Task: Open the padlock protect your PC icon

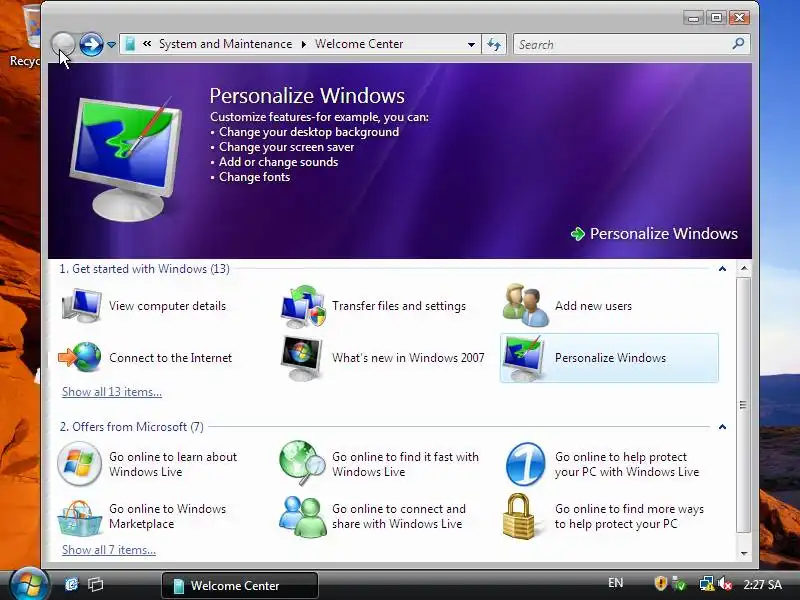Action: click(518, 516)
